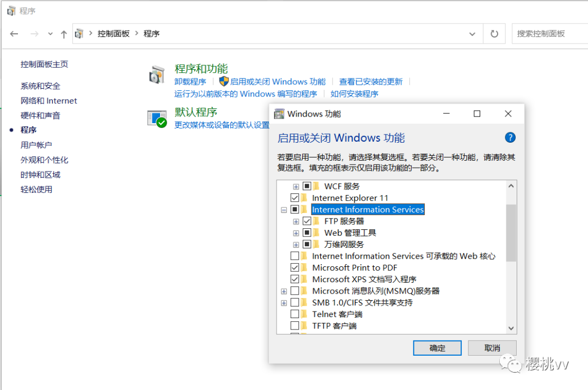Click the up-one-level arrow icon
The image size is (588, 390).
64,34
